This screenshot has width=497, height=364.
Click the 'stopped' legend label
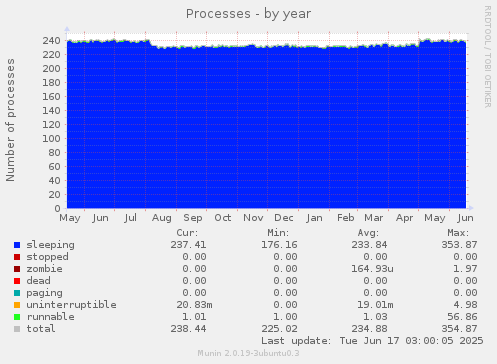click(x=47, y=257)
